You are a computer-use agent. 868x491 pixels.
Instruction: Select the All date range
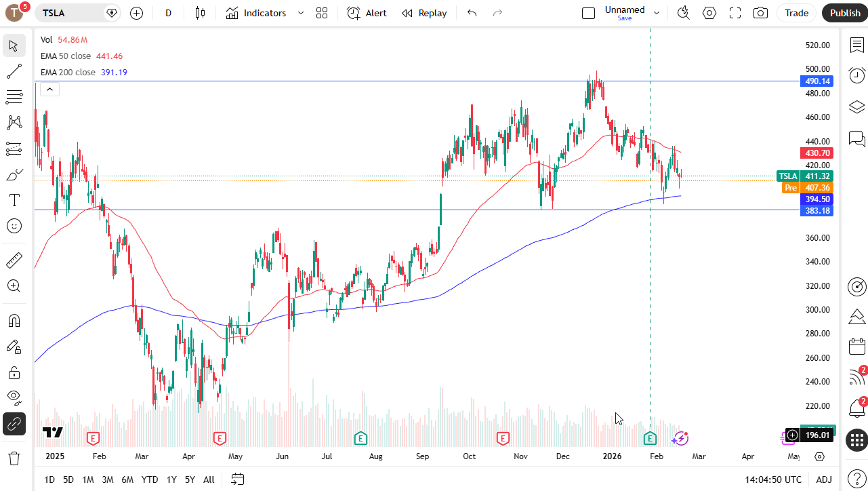tap(209, 479)
